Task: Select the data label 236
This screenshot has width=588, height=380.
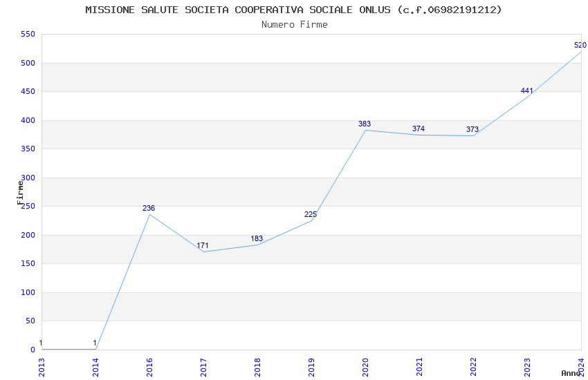Action: click(x=149, y=208)
